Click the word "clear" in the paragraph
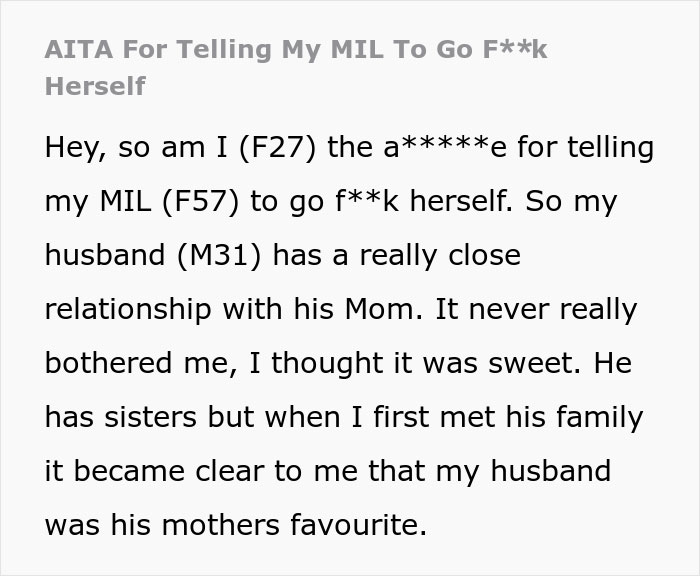The width and height of the screenshot is (700, 576). [x=241, y=470]
